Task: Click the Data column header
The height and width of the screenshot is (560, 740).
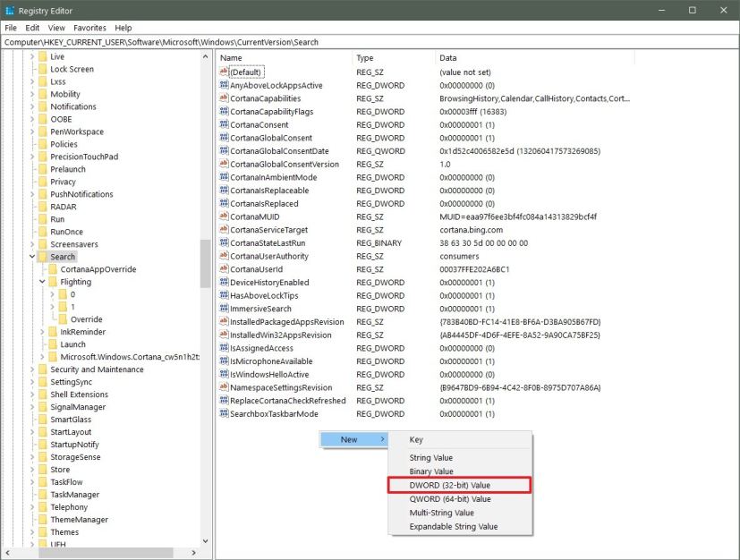Action: coord(535,57)
